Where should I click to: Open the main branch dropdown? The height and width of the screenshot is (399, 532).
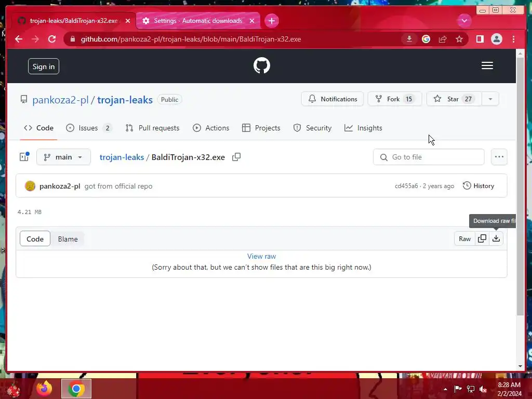click(63, 157)
